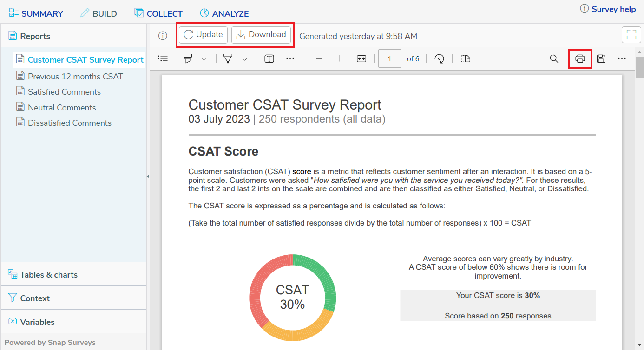Click the Update button
The image size is (644, 350).
click(x=203, y=35)
